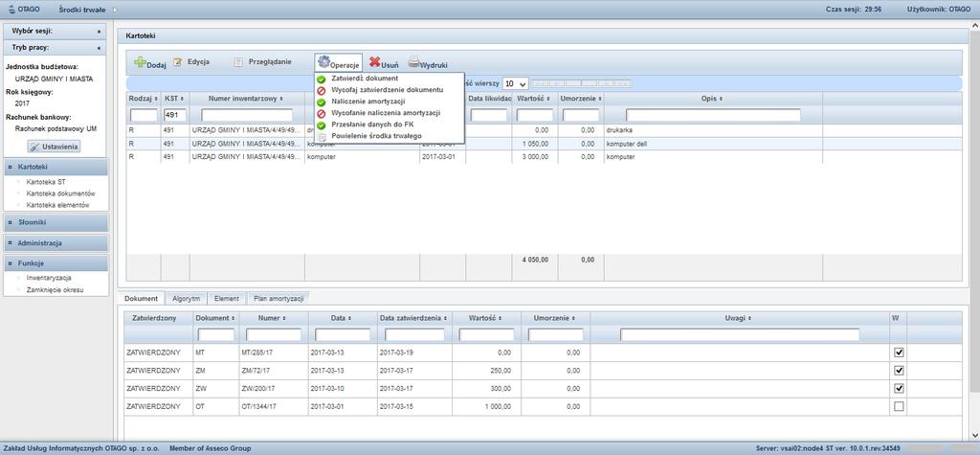Sort lower table by Dokument header
980x455 pixels.
[215, 318]
